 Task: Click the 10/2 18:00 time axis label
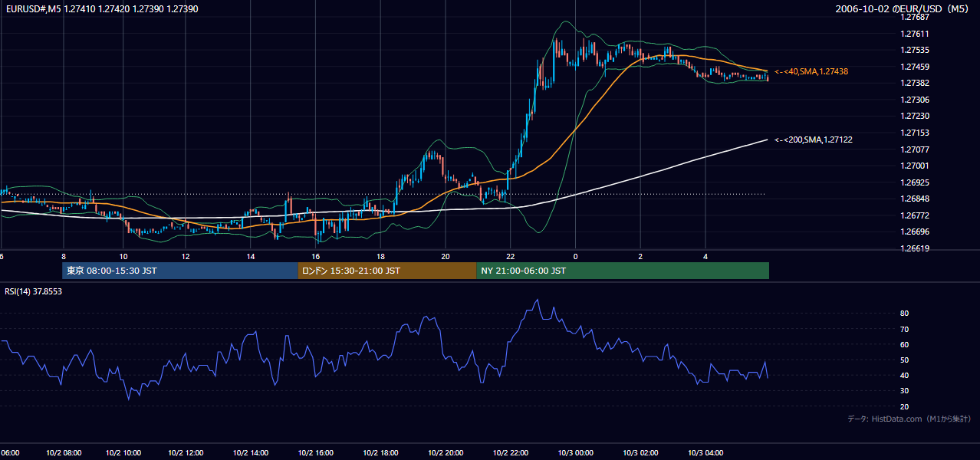coord(380,453)
